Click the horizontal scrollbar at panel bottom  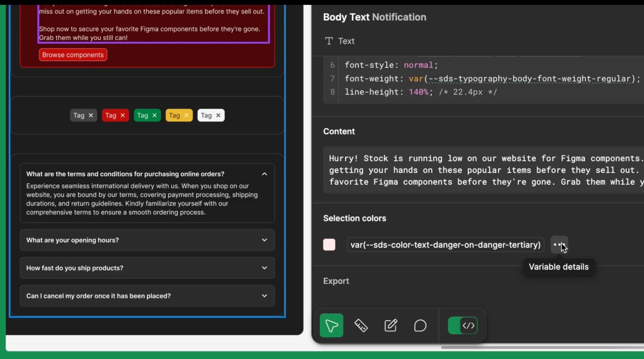[x=542, y=347]
